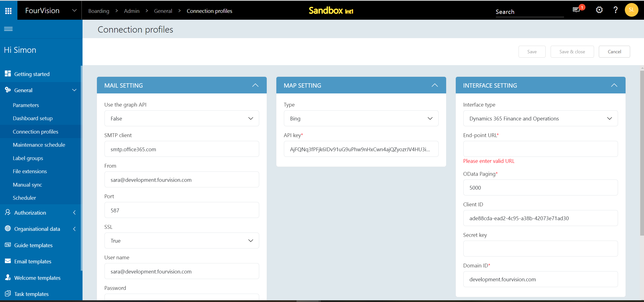The height and width of the screenshot is (302, 644).
Task: Click the Client ID field
Action: pyautogui.click(x=541, y=218)
